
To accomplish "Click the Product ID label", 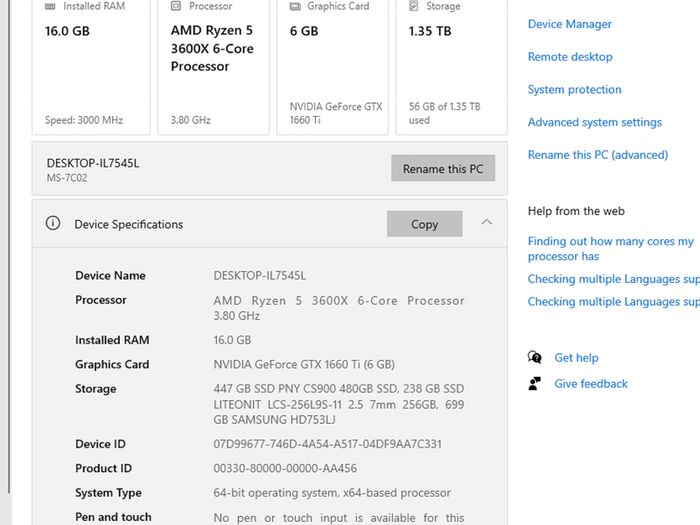I will 104,468.
